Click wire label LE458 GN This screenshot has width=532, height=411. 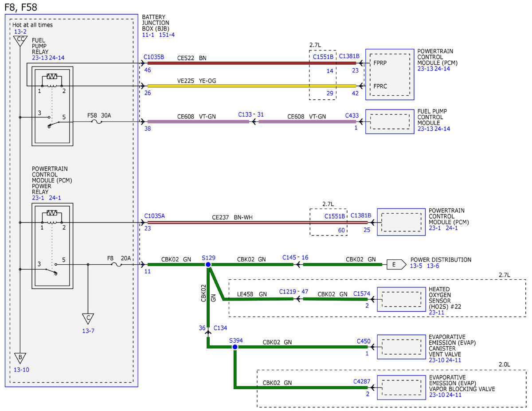(x=252, y=294)
